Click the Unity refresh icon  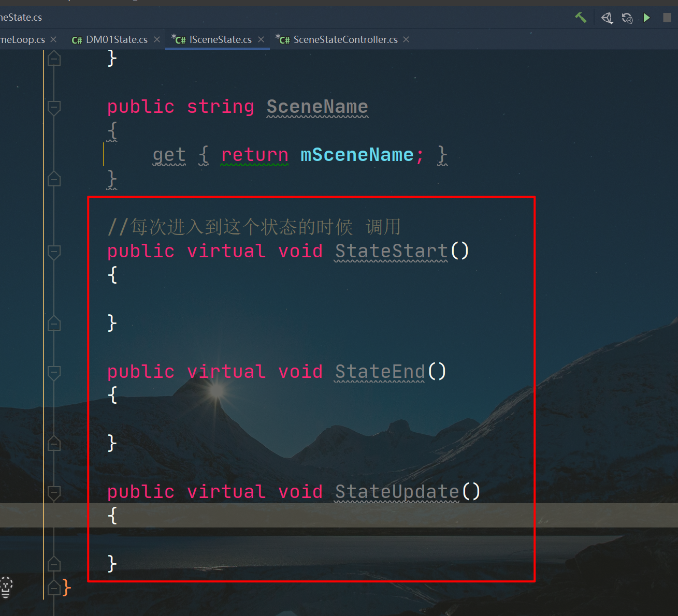click(627, 18)
